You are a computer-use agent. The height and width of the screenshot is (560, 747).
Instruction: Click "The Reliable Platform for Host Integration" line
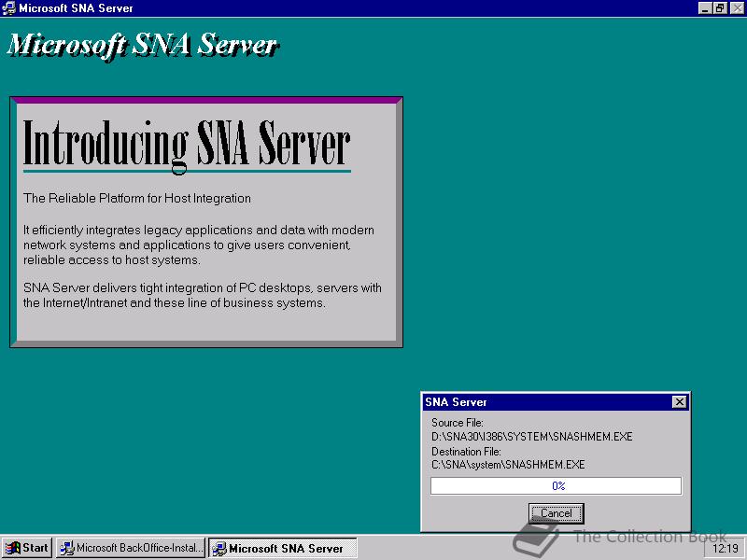(x=136, y=198)
